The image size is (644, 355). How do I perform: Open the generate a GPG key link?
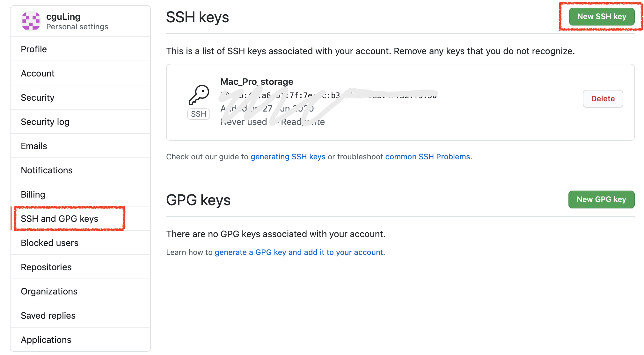point(299,252)
